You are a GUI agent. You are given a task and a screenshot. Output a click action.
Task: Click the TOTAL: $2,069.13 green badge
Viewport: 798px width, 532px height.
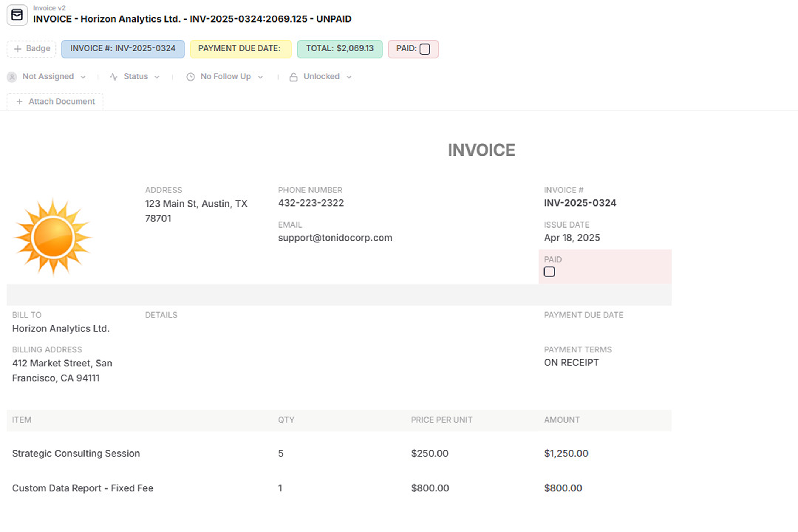click(x=340, y=49)
